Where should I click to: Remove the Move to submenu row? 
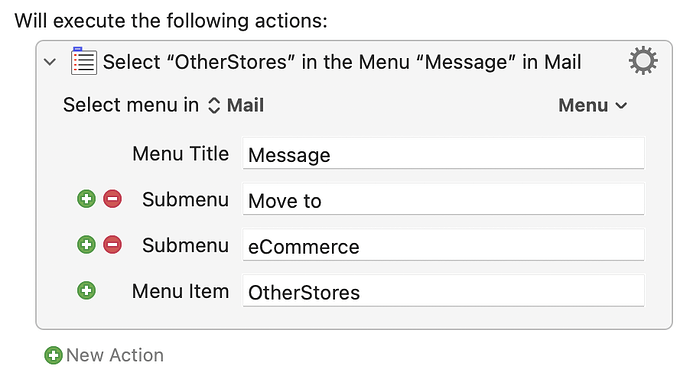click(113, 199)
